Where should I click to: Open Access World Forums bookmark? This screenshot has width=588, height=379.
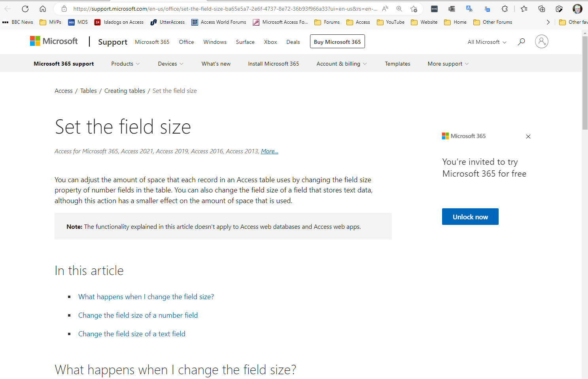pyautogui.click(x=219, y=22)
